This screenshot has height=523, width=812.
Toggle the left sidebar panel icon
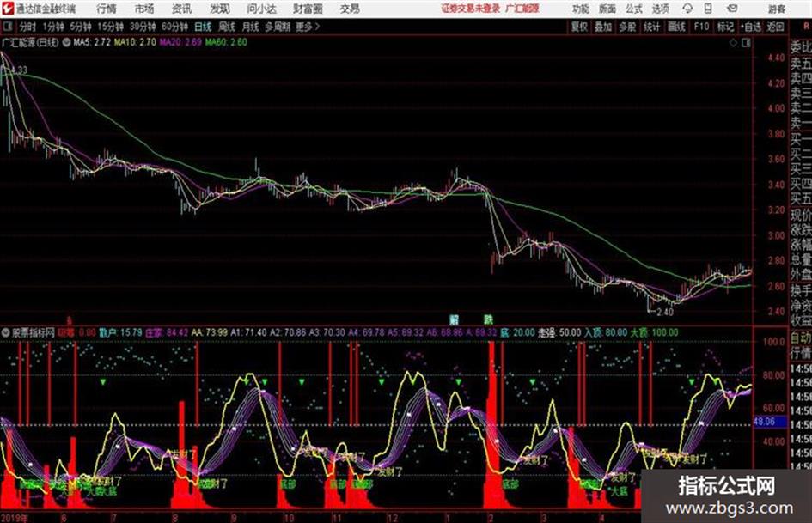(7, 27)
